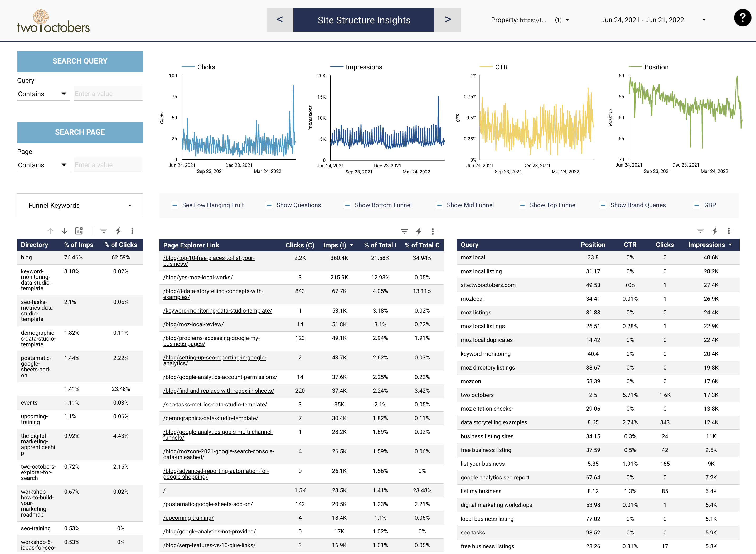756x554 pixels.
Task: Open filter icon above Directory table
Action: pos(104,231)
